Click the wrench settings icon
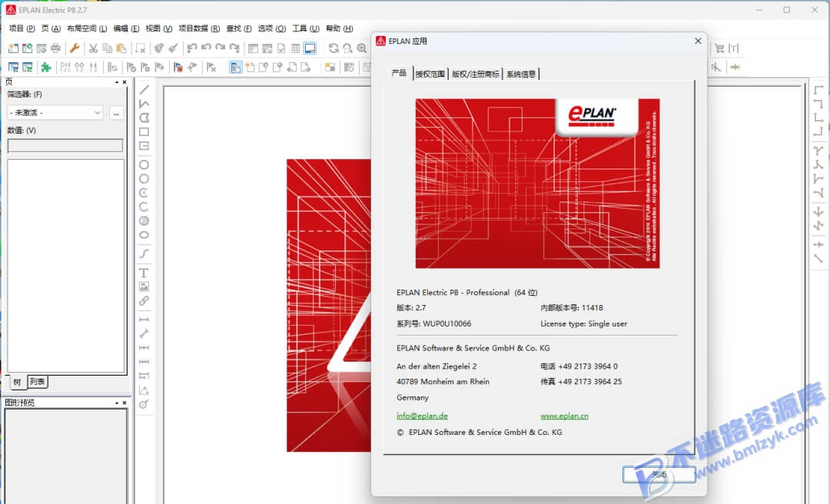Image resolution: width=830 pixels, height=504 pixels. [74, 48]
